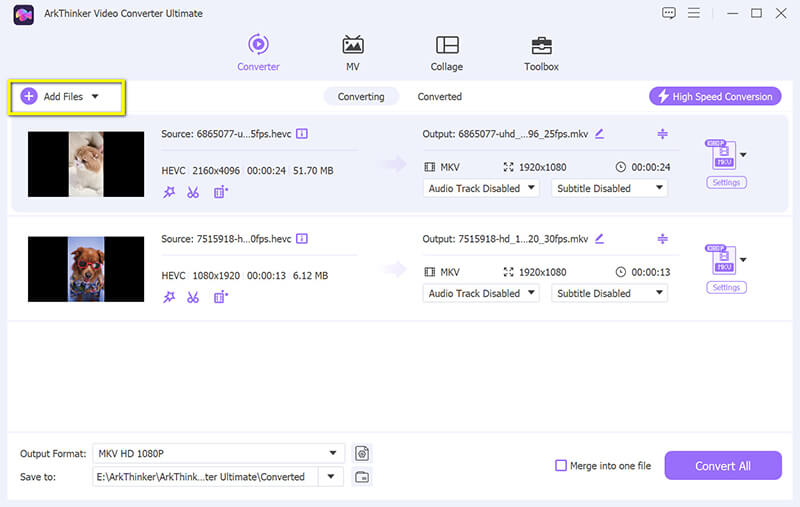Open the Output Format dropdown
The height and width of the screenshot is (507, 800).
218,453
